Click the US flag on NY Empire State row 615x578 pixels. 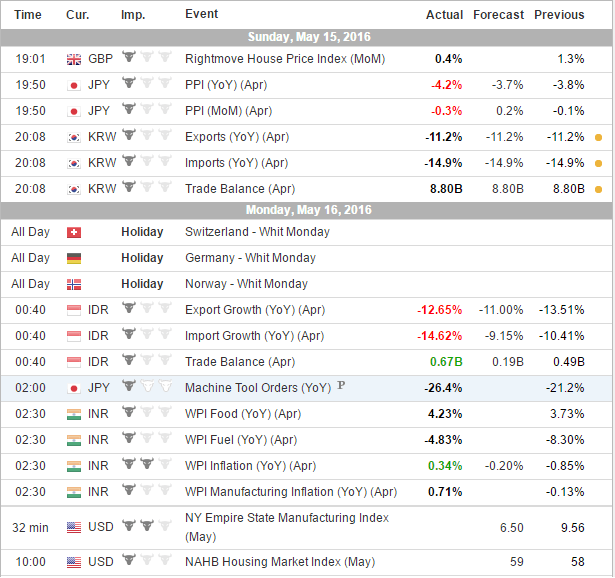tap(74, 527)
